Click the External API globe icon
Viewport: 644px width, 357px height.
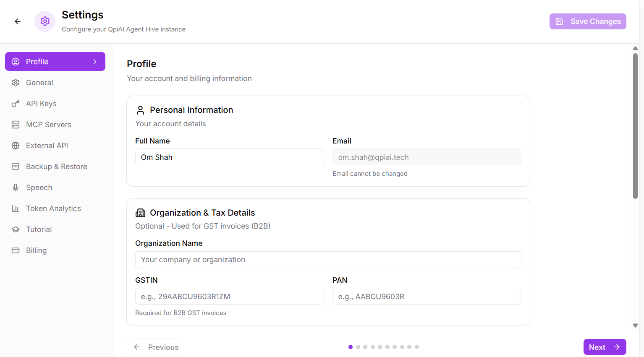[x=16, y=146]
